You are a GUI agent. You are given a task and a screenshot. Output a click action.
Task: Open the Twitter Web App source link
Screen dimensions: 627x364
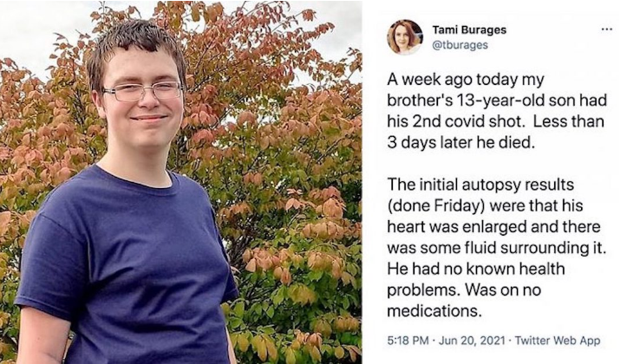click(558, 341)
